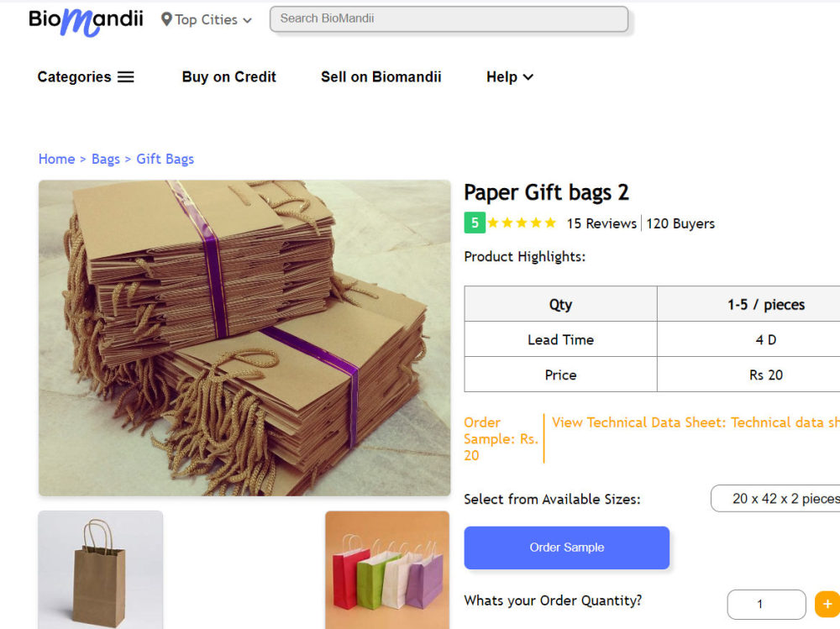Click the Order Sample button

567,547
